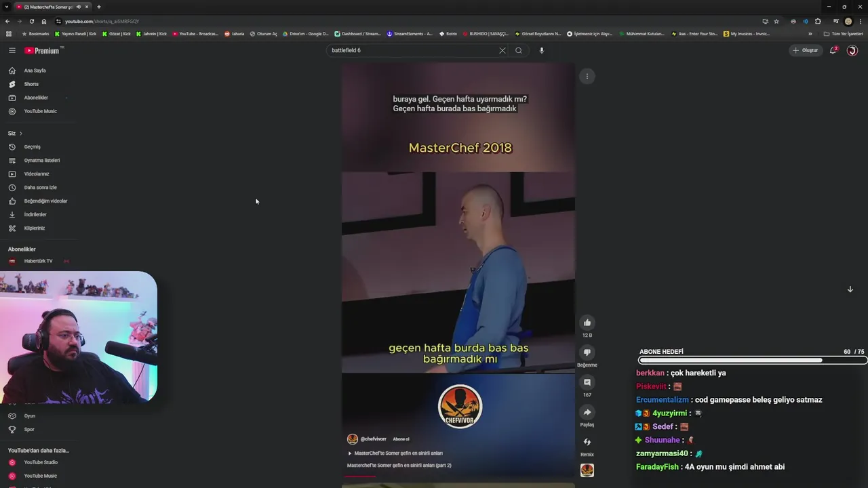The width and height of the screenshot is (868, 488).
Task: Click the browser forward arrow
Action: pyautogui.click(x=19, y=22)
